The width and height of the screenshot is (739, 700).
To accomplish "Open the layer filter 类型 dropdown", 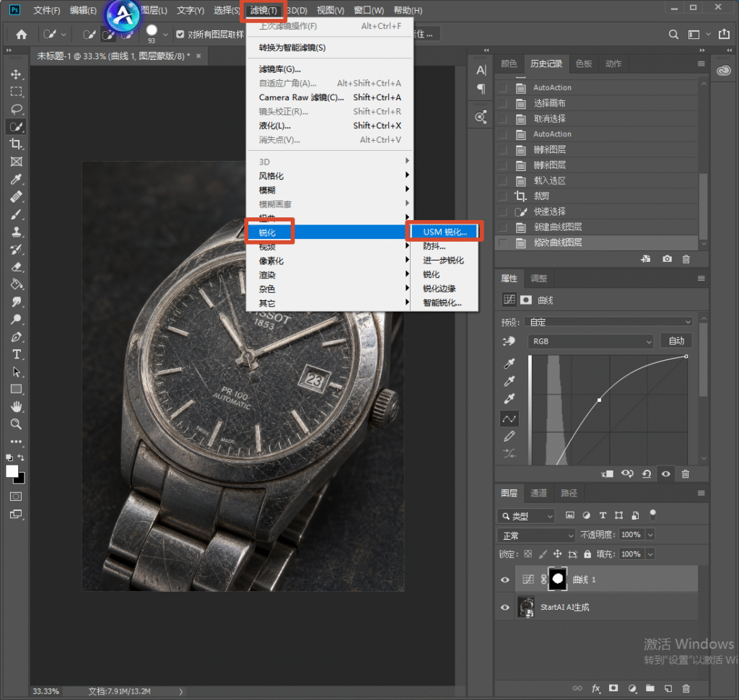I will click(x=526, y=516).
